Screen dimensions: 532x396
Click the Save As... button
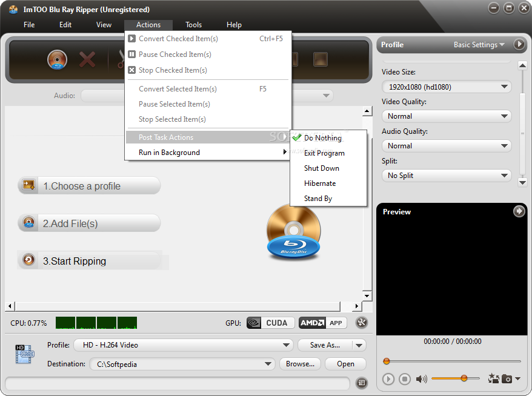(x=325, y=346)
